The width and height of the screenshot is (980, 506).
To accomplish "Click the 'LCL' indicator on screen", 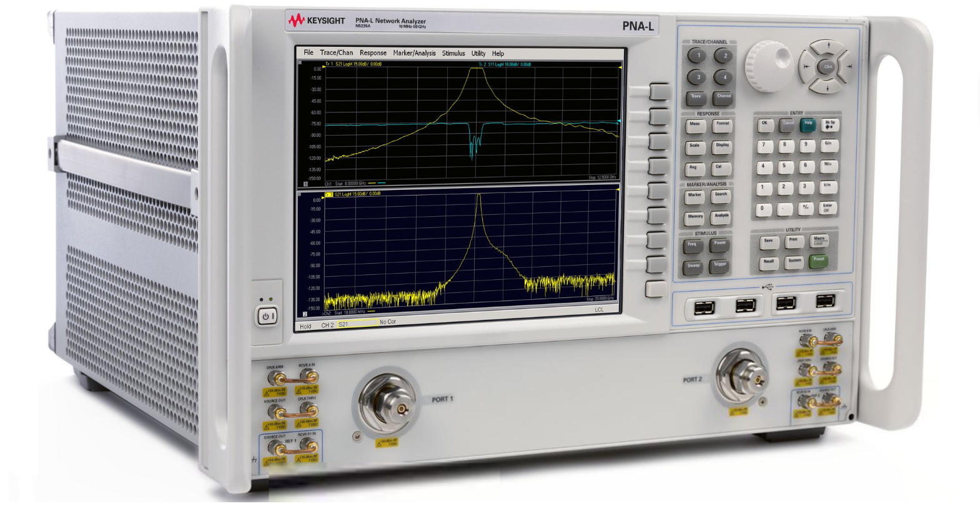I will (599, 310).
